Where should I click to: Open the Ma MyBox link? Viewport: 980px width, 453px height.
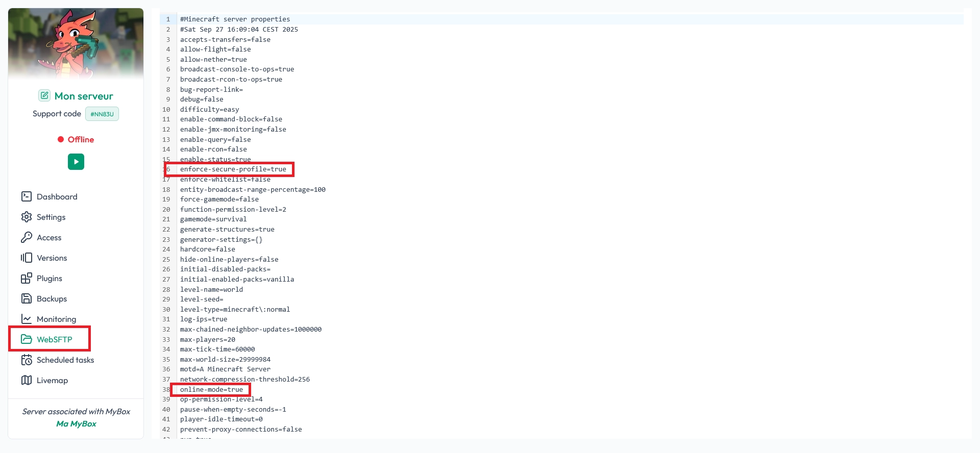pos(76,423)
